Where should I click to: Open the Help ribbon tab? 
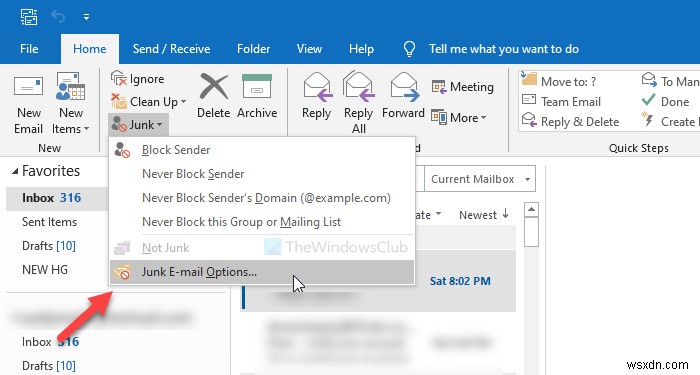pos(361,49)
